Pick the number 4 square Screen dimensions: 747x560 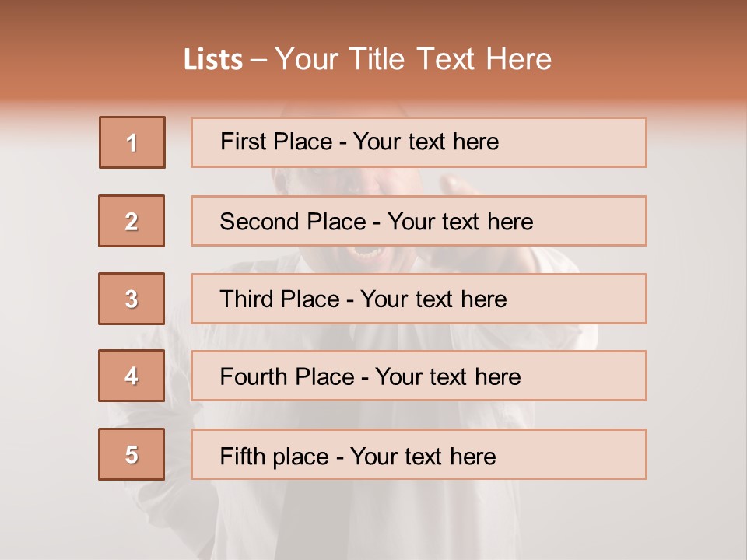coord(132,376)
